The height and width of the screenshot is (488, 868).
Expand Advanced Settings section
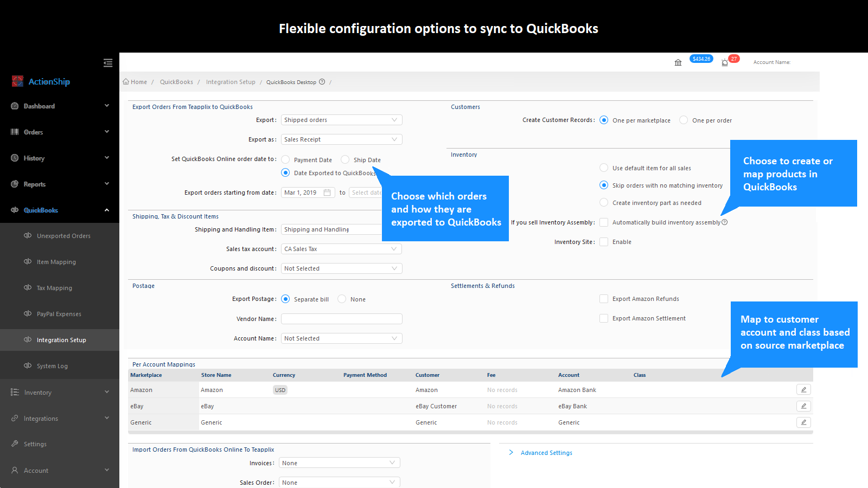[x=546, y=453]
